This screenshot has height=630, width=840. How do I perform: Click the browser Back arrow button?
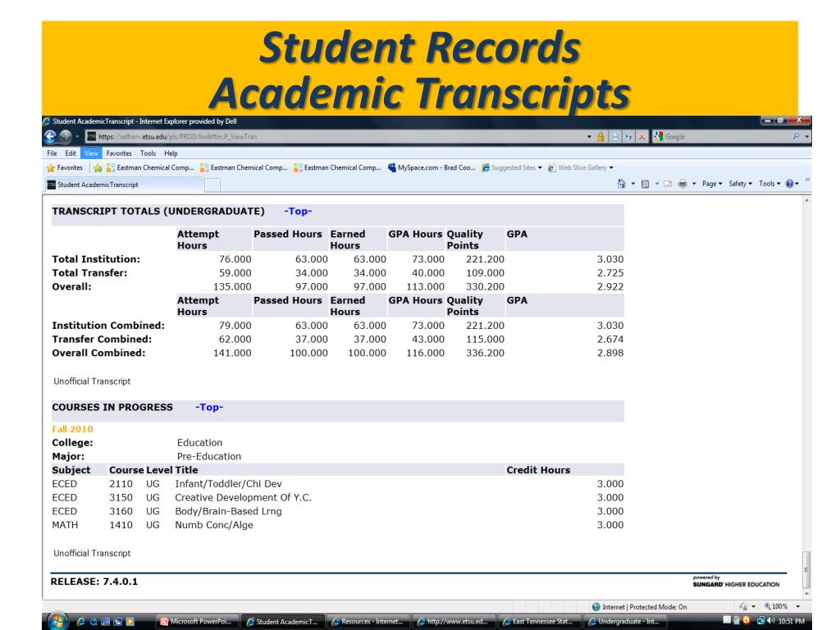(50, 137)
